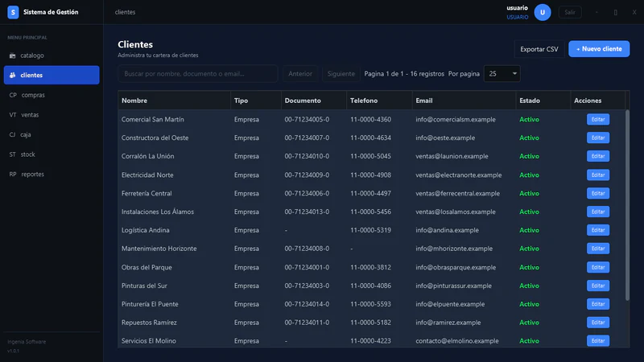
Task: Click the clientes people icon
Action: click(x=12, y=75)
